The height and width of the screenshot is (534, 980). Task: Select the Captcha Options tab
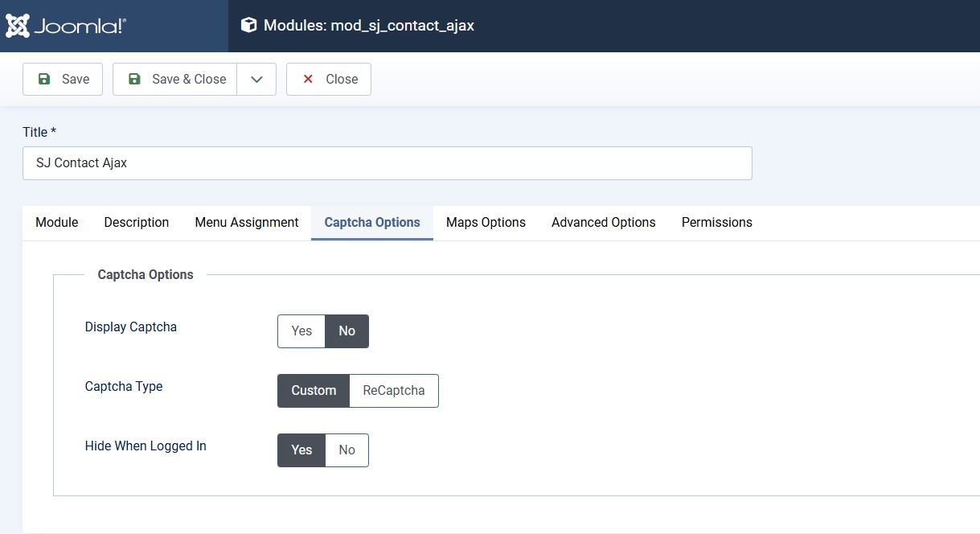(x=372, y=223)
